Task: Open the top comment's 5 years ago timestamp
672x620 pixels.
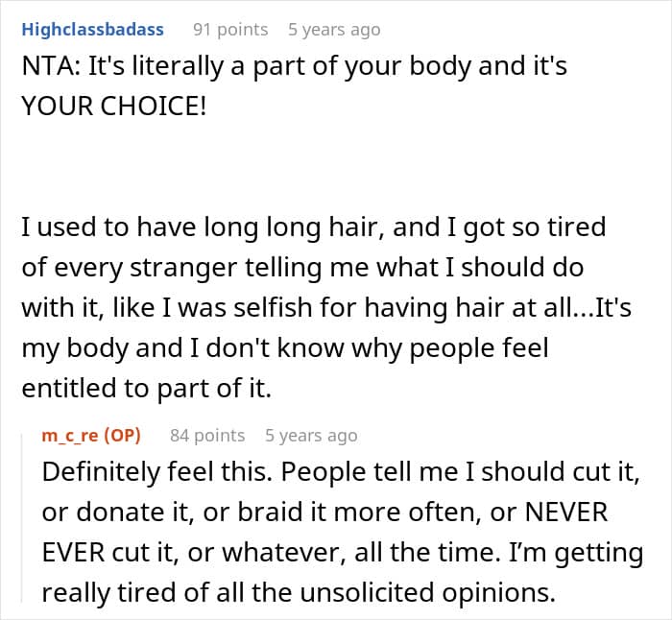Action: tap(334, 30)
